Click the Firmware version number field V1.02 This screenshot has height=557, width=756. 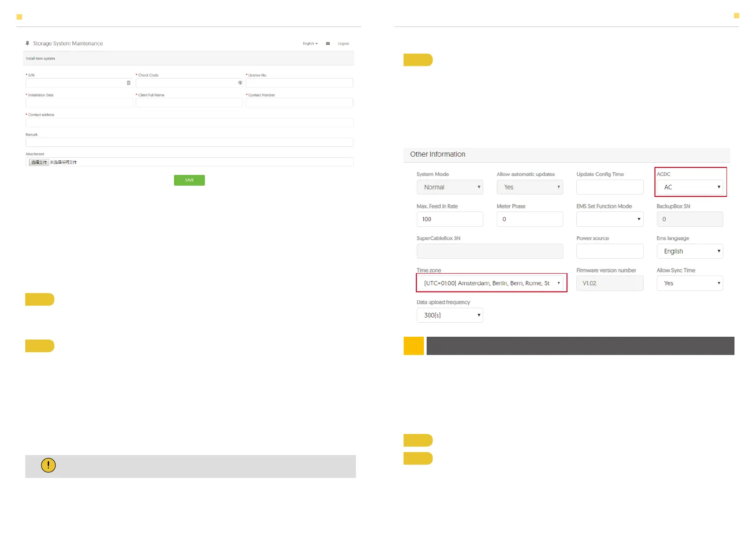point(610,283)
